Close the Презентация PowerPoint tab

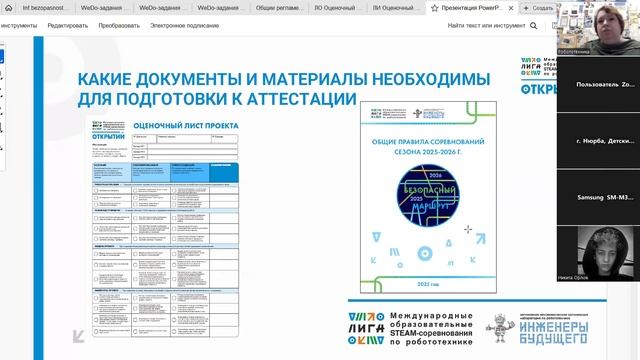click(511, 8)
